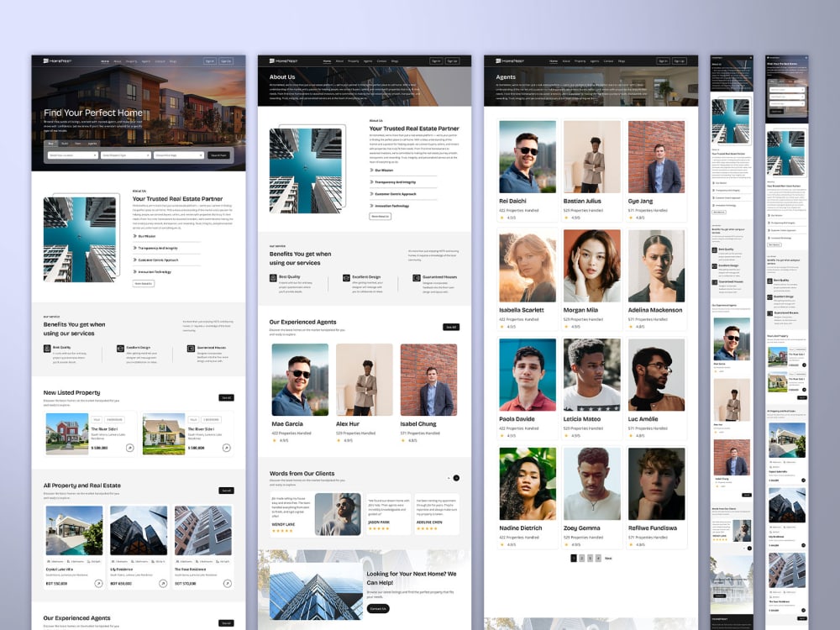This screenshot has width=840, height=630.
Task: Click arrow icon on The Rose Residence card
Action: coord(227,584)
